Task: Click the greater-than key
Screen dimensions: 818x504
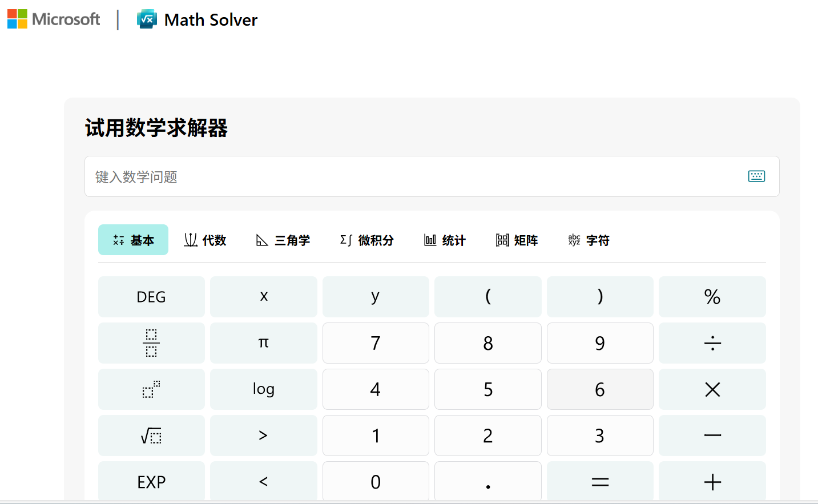Action: [x=264, y=436]
